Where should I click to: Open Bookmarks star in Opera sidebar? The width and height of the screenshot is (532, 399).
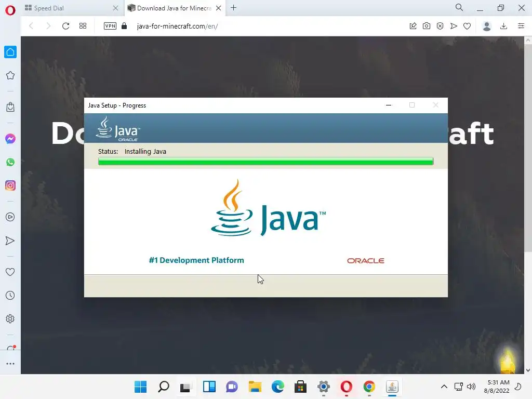click(10, 75)
